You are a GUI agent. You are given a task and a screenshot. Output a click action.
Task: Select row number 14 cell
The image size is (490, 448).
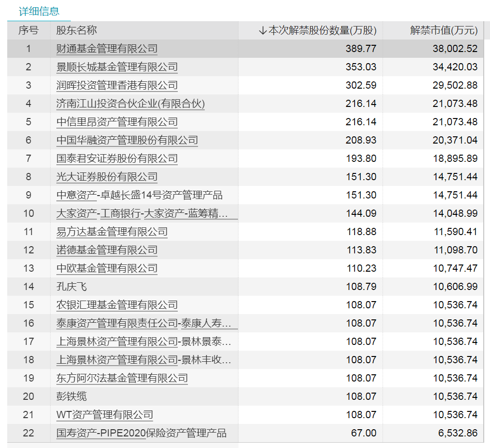(x=28, y=287)
